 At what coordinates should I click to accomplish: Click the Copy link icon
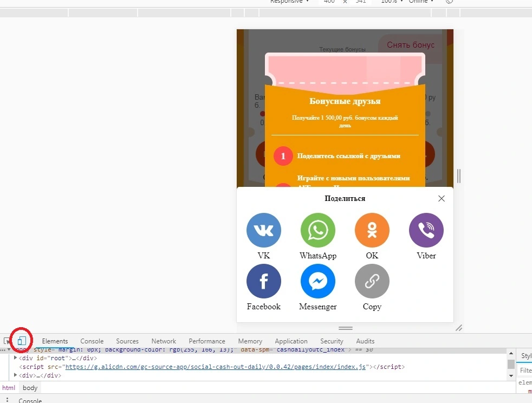coord(372,281)
